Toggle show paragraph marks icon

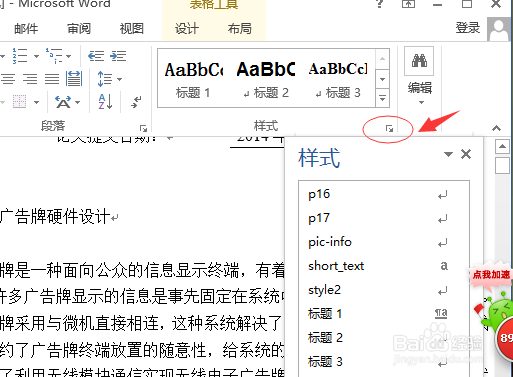point(136,102)
